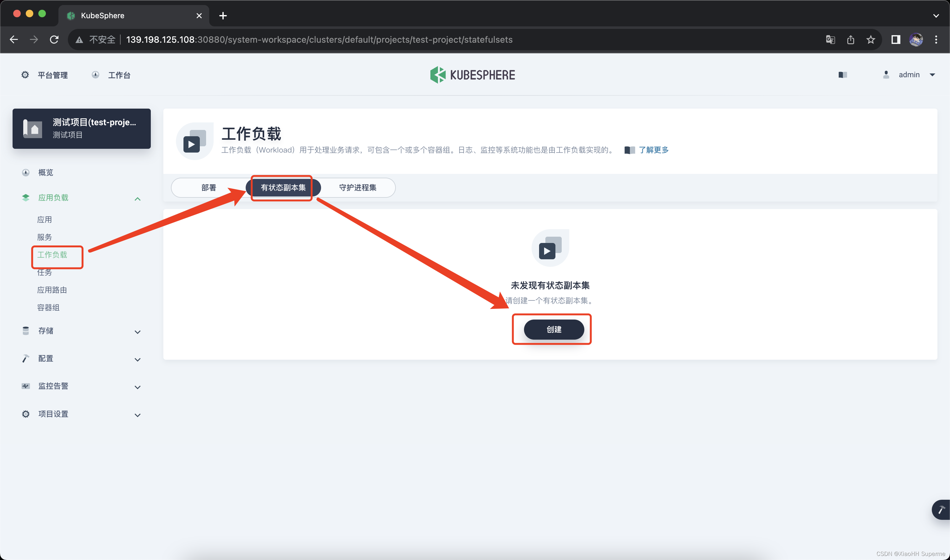Viewport: 950px width, 560px height.
Task: Toggle browser side panel icon
Action: (896, 40)
